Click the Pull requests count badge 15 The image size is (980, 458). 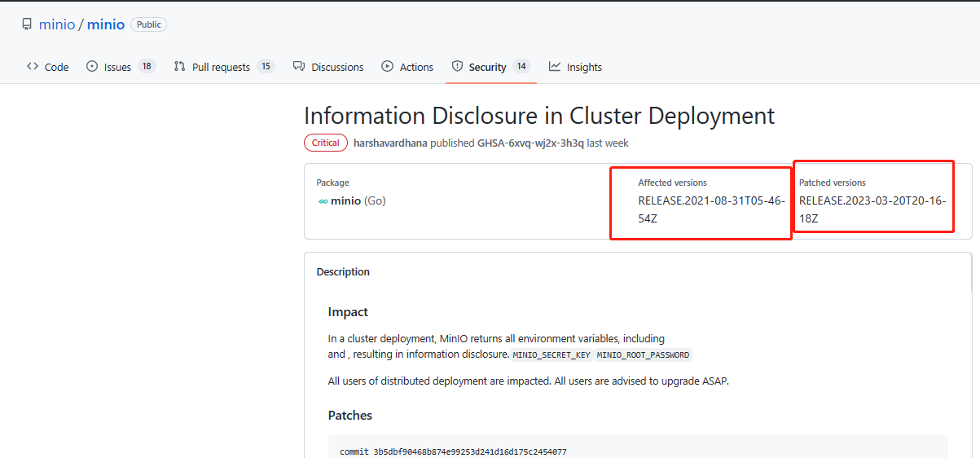(x=266, y=67)
